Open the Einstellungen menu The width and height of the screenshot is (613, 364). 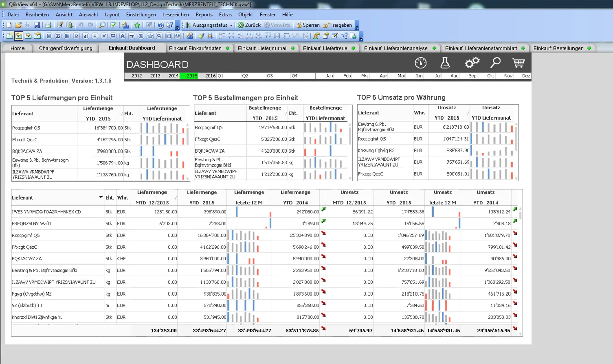click(141, 15)
